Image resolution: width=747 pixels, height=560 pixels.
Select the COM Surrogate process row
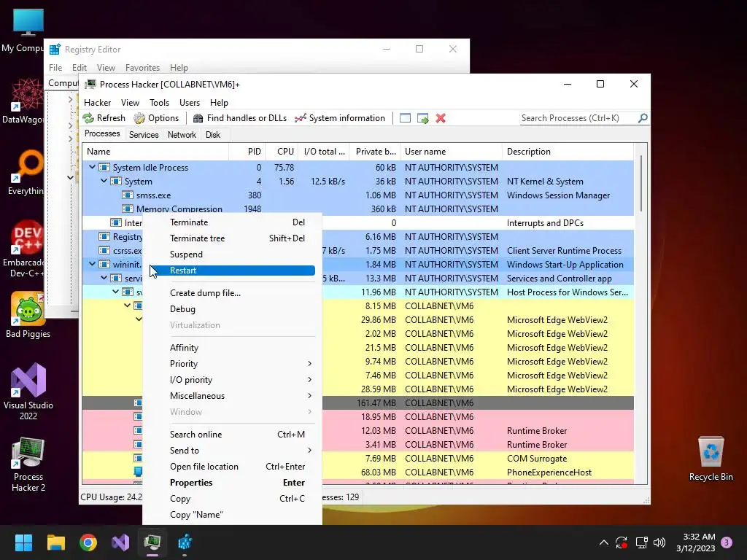(x=357, y=458)
